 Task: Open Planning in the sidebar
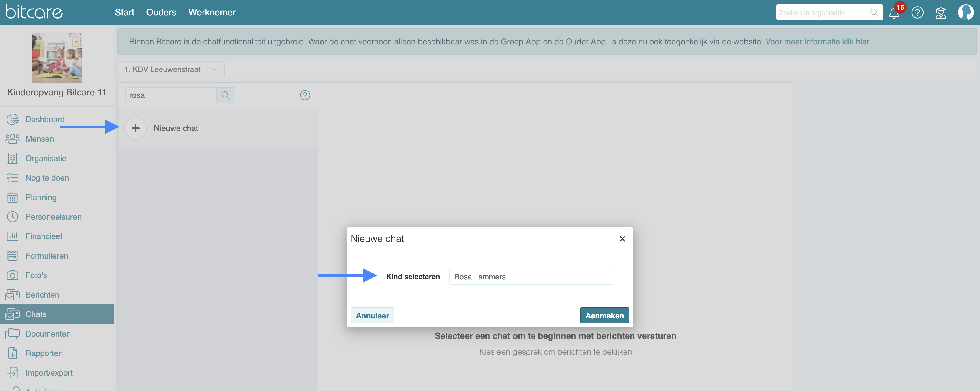click(x=41, y=197)
